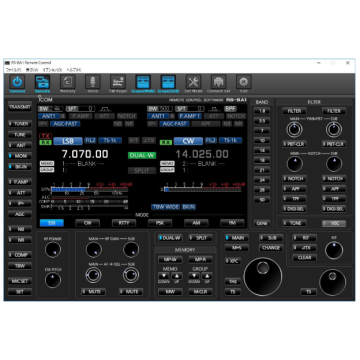Toggle the RIT button above CLEAR

pos(304,238)
